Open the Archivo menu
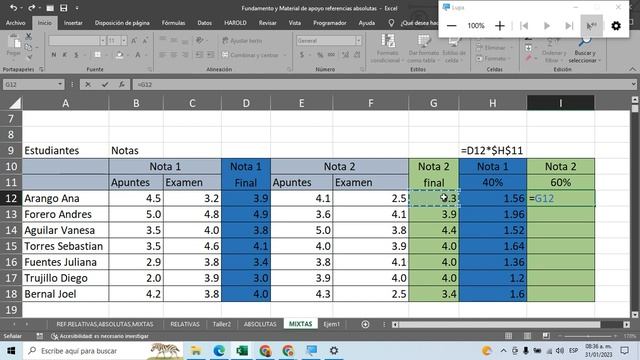640x360 pixels. pos(16,23)
